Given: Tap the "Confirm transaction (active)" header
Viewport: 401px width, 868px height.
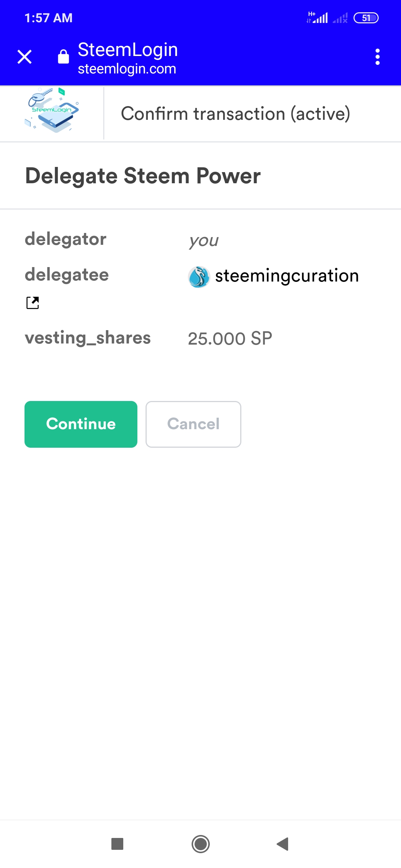Looking at the screenshot, I should [235, 114].
